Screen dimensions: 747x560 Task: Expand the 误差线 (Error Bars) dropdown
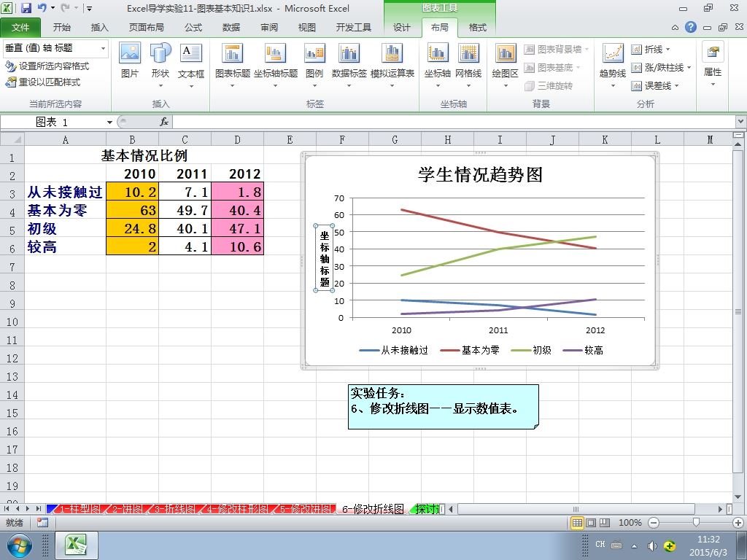656,86
